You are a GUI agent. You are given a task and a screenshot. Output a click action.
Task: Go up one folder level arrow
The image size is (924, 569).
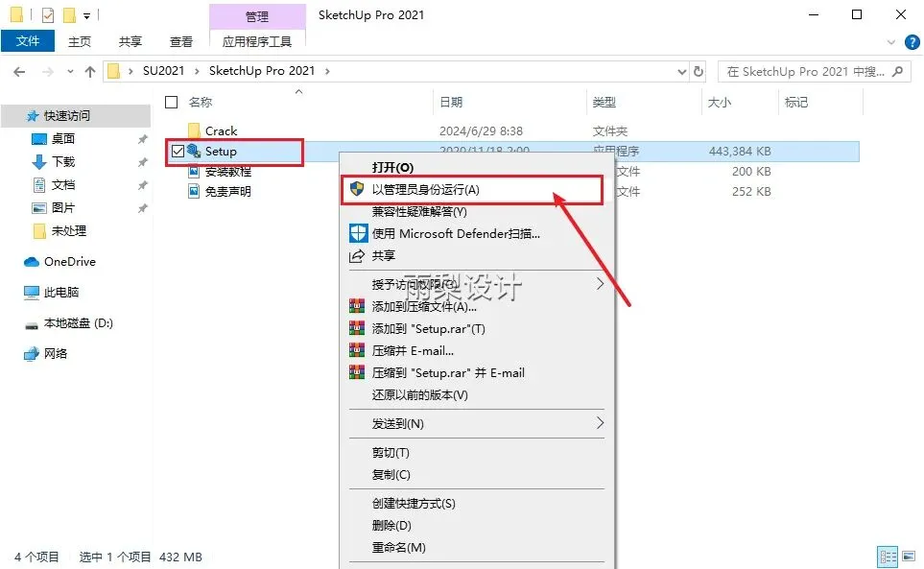(89, 72)
